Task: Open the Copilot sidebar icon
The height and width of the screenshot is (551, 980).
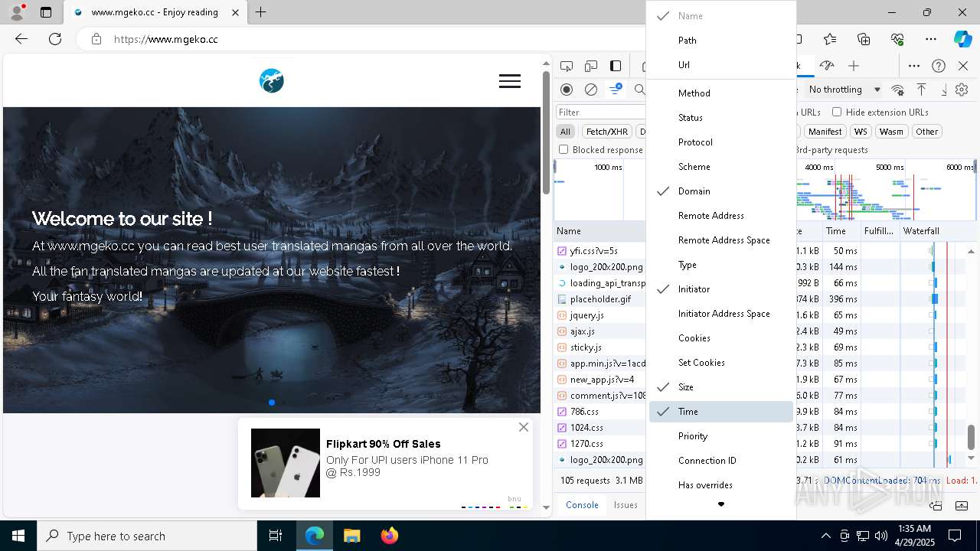Action: tap(962, 39)
